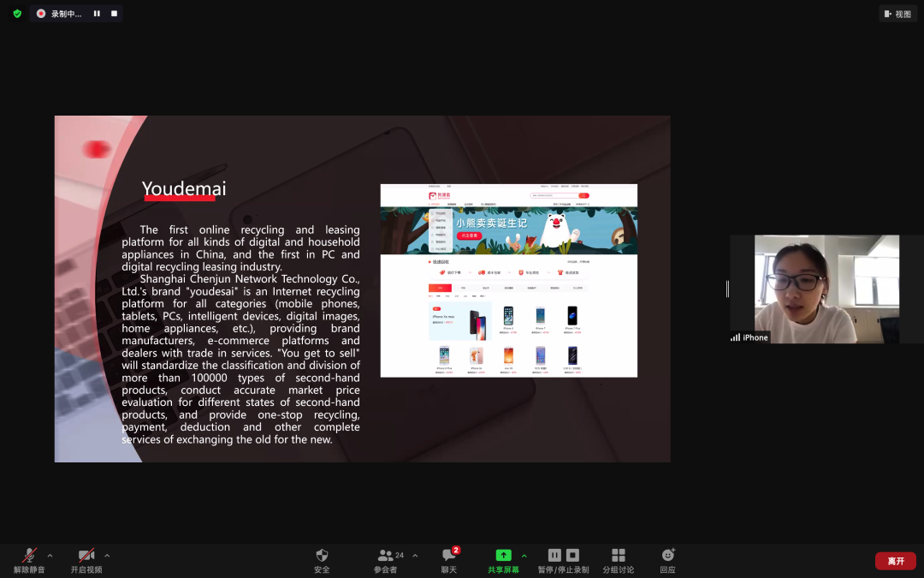The width and height of the screenshot is (924, 578).
Task: Open the 参会者 participants panel
Action: coord(385,560)
